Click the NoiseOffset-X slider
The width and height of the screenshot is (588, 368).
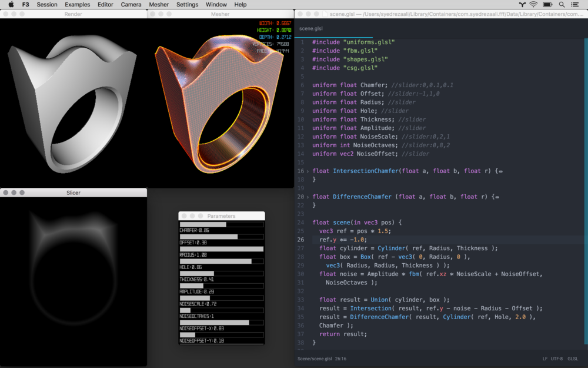221,323
